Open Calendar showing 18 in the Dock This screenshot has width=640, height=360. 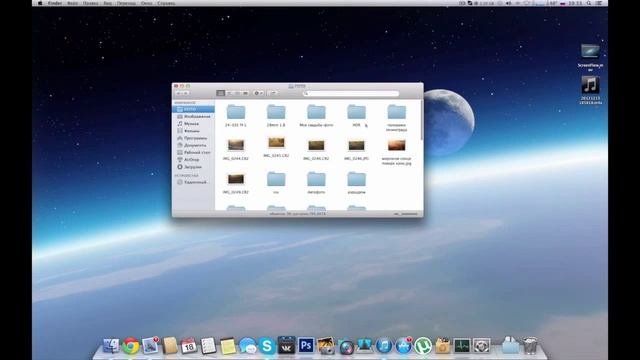pyautogui.click(x=189, y=346)
